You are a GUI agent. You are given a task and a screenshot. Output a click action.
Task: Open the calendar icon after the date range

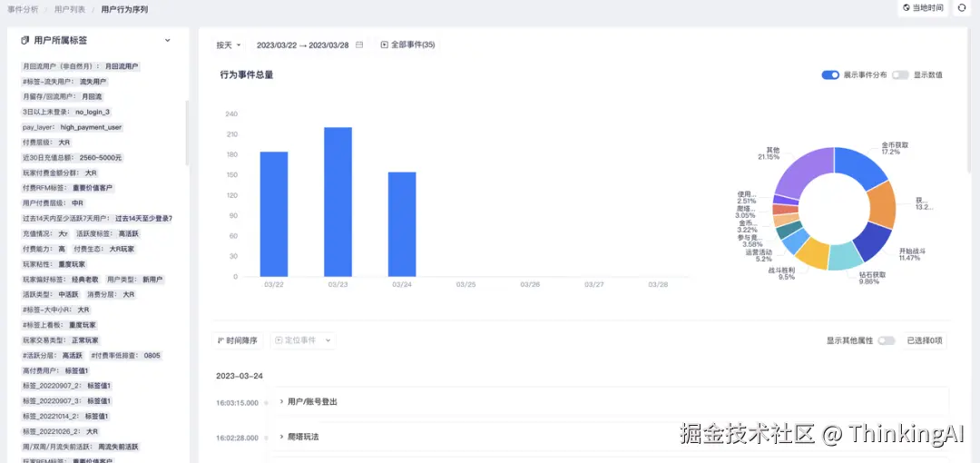359,45
